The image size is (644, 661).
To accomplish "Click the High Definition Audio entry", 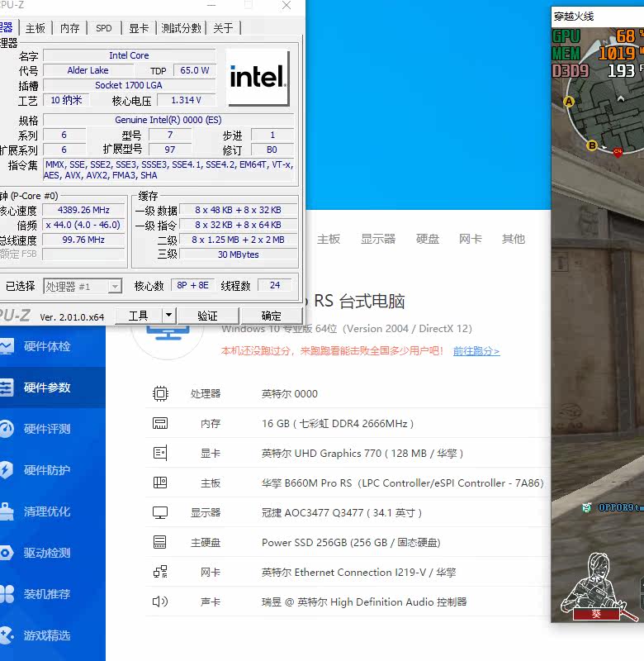I will click(x=364, y=602).
